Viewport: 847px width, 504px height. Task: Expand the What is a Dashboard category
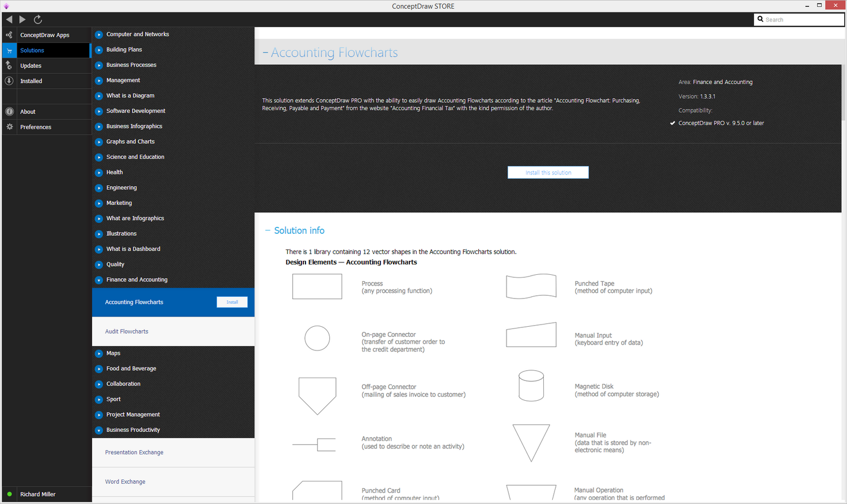point(99,249)
